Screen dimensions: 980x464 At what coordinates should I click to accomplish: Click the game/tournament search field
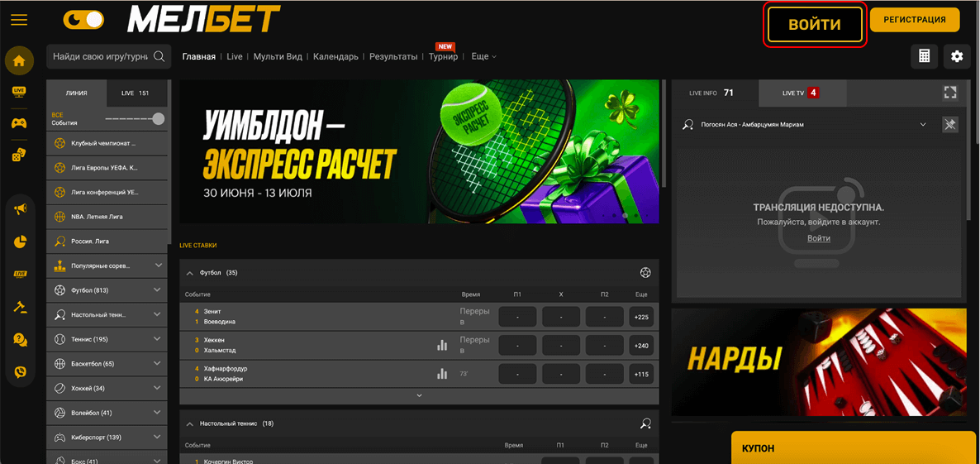pos(100,57)
